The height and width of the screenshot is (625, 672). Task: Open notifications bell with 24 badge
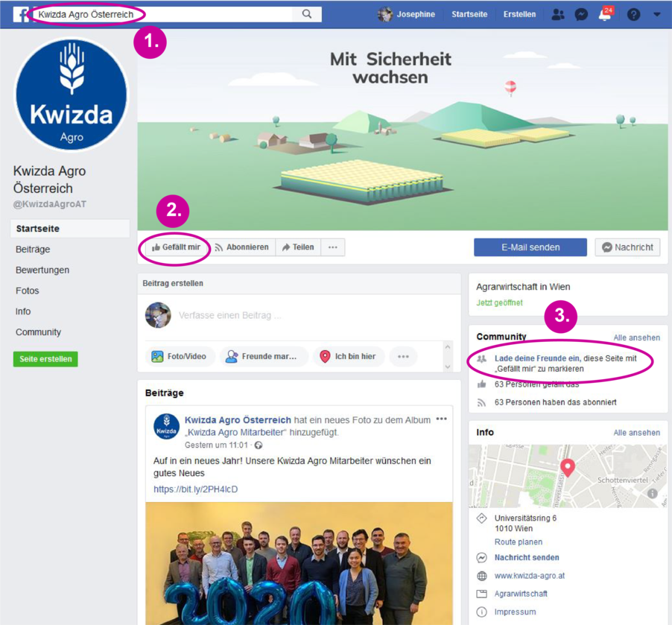point(605,13)
